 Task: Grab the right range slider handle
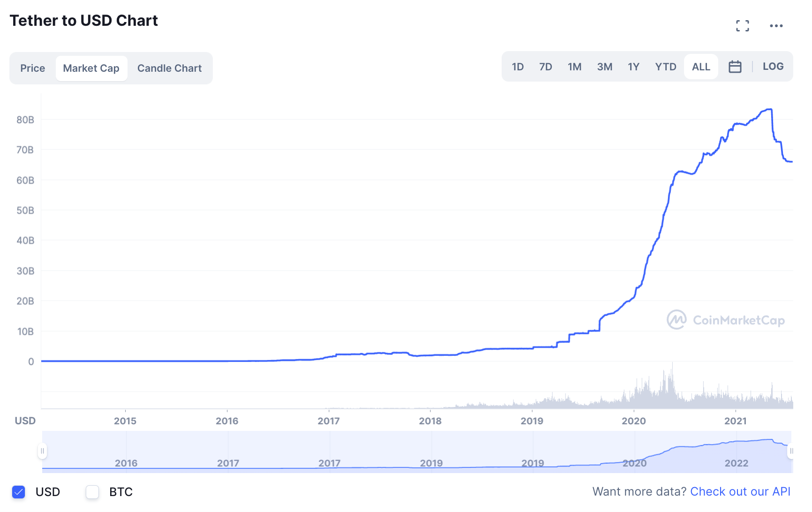click(791, 451)
